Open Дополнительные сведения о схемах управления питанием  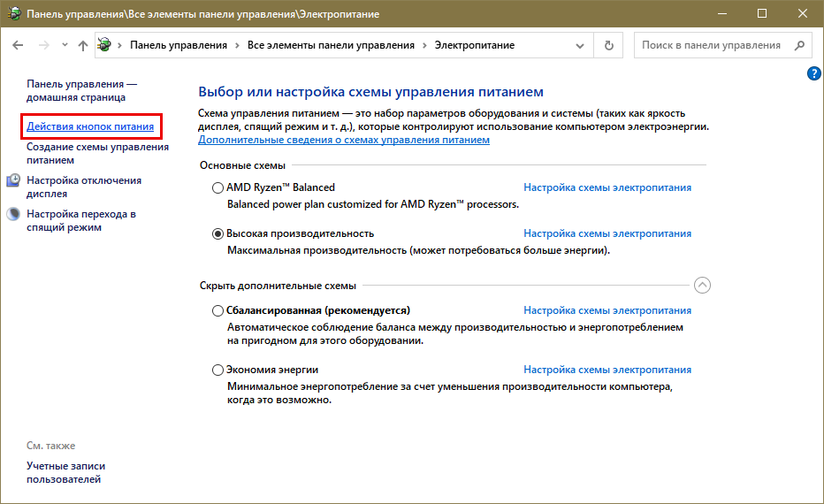[x=344, y=140]
